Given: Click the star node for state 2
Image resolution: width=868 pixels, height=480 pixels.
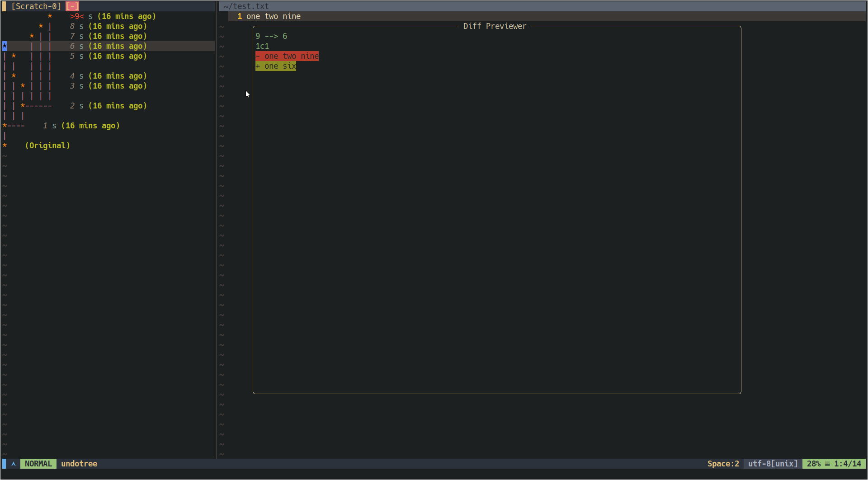Looking at the screenshot, I should click(x=23, y=106).
